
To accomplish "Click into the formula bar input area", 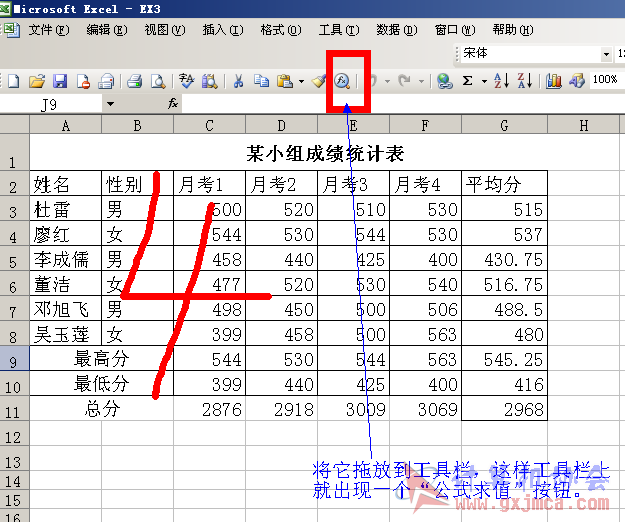I will pyautogui.click(x=403, y=104).
